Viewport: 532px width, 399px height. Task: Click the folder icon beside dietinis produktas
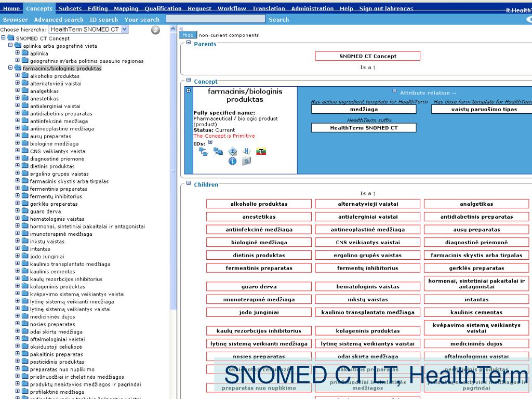pos(25,166)
